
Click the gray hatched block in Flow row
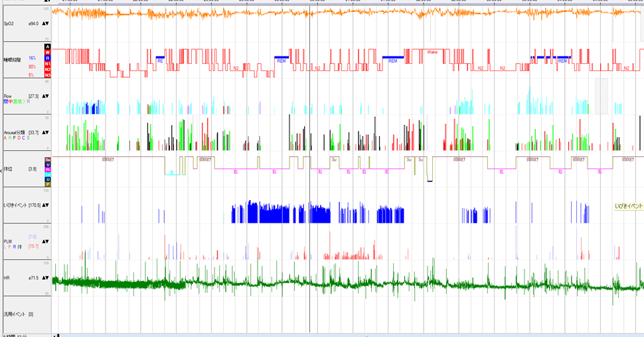pos(601,96)
